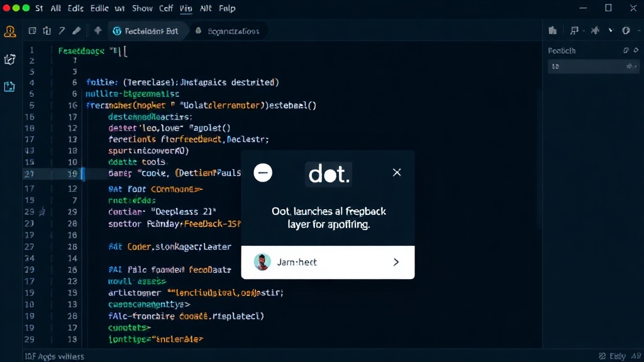644x362 pixels.
Task: Click the gutter pin marker beside line 29
Action: (x=42, y=212)
